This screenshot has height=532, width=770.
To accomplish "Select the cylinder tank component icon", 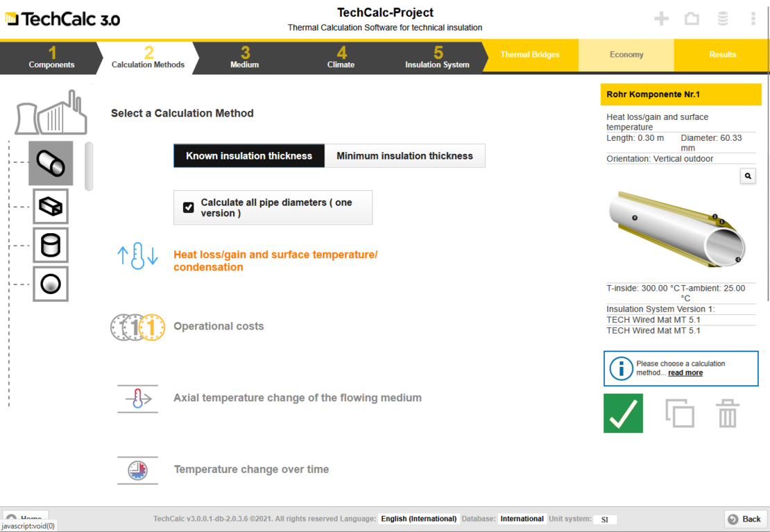I will coord(51,245).
